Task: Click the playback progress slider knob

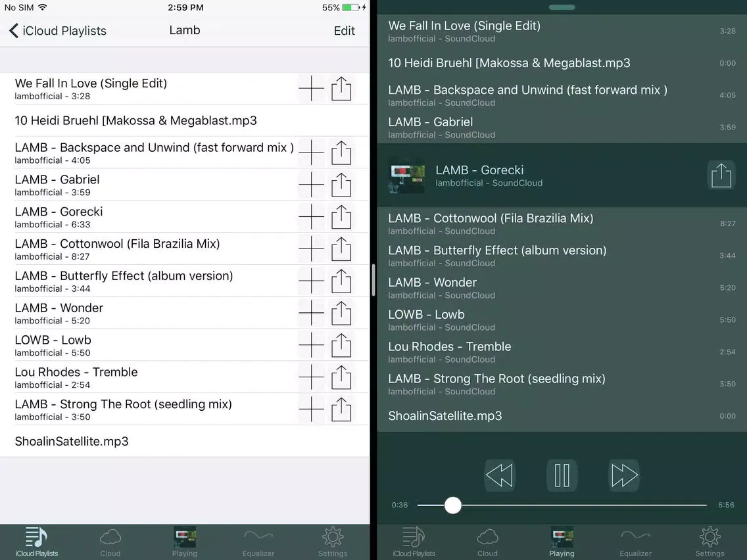Action: coord(452,505)
